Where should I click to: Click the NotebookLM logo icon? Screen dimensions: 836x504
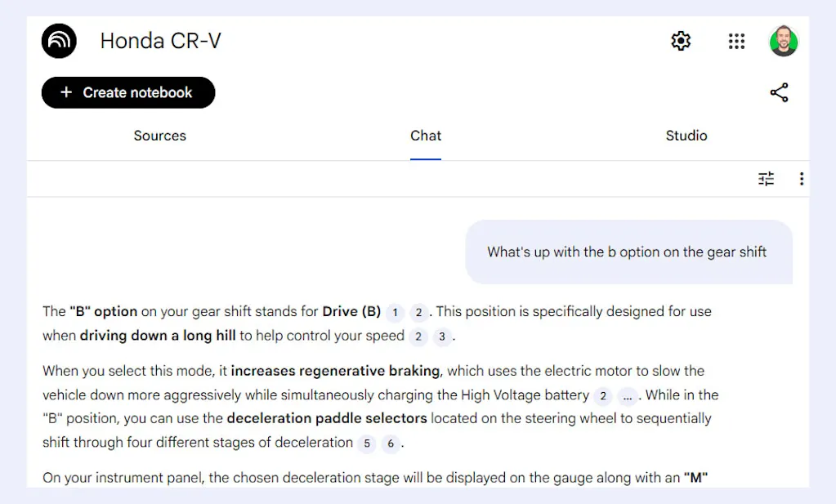pos(59,41)
